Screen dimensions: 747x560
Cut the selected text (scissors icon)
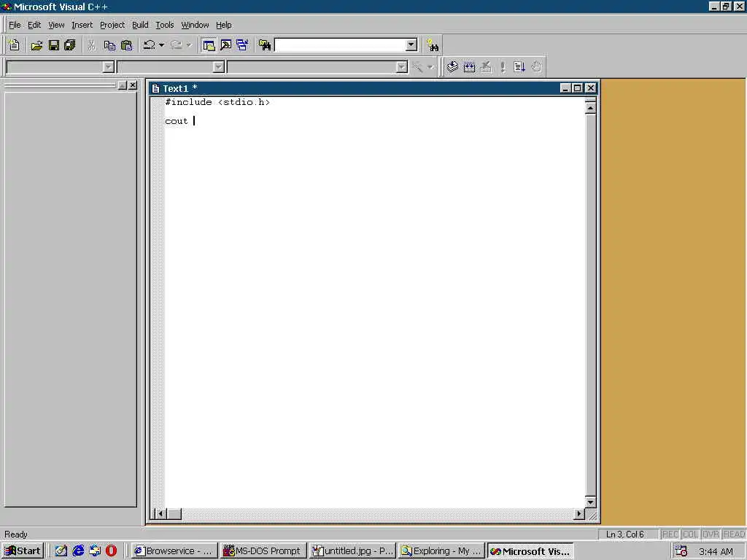91,45
